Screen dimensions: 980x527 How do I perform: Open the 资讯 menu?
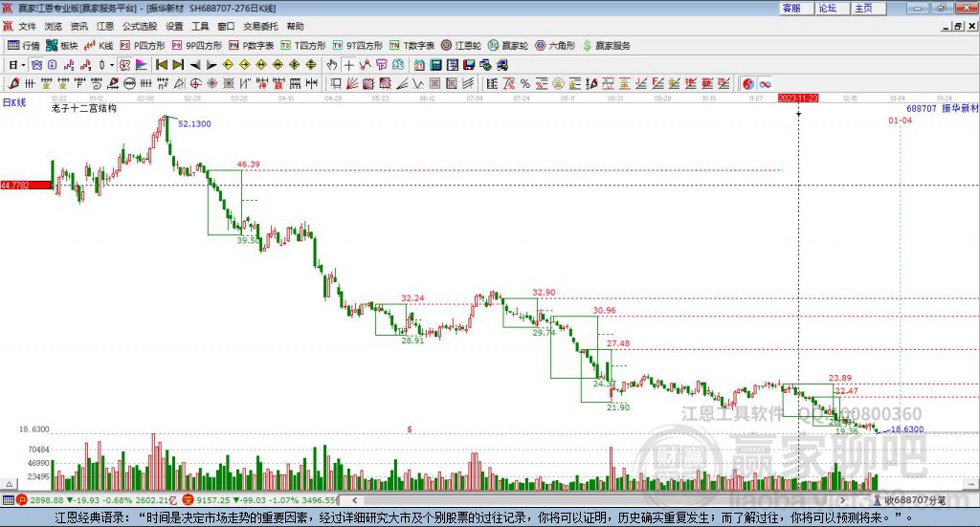(x=78, y=26)
